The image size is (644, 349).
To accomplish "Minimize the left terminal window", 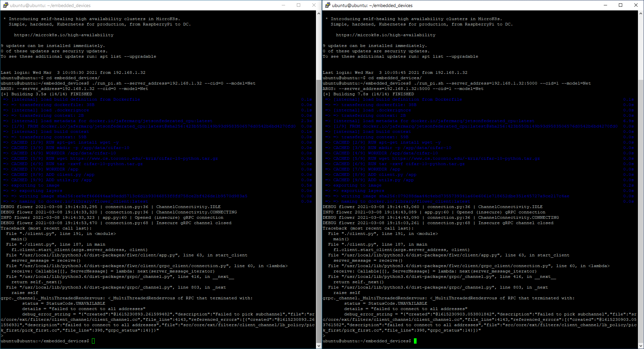I will coord(283,5).
